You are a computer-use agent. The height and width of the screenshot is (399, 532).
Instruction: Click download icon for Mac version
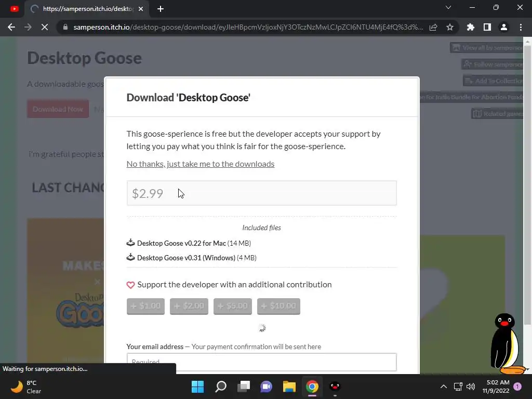[x=130, y=243]
